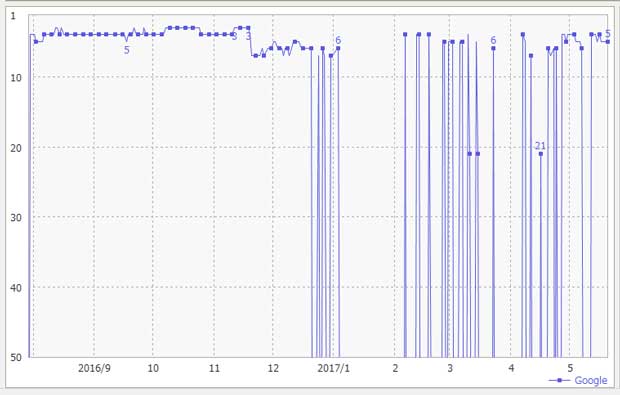Viewport: 620px width, 395px height.
Task: Click month '11' on the x-axis
Action: tap(214, 369)
